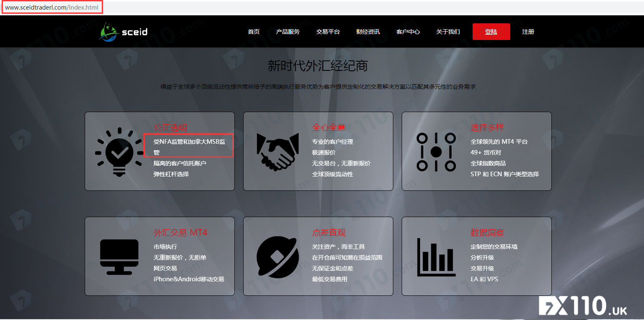Click the browser address bar URL
This screenshot has width=644, height=320.
coord(52,7)
